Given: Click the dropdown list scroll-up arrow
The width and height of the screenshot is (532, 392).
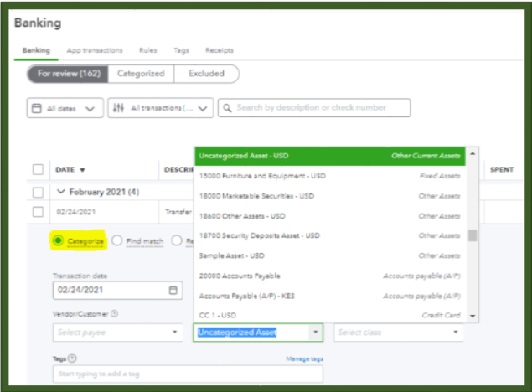Looking at the screenshot, I should (473, 153).
